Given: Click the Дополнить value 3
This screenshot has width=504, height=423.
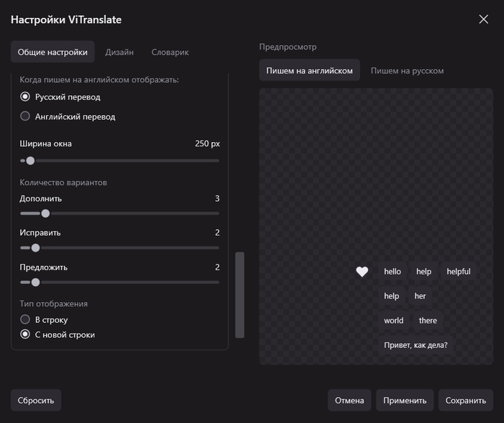Looking at the screenshot, I should pyautogui.click(x=217, y=198).
